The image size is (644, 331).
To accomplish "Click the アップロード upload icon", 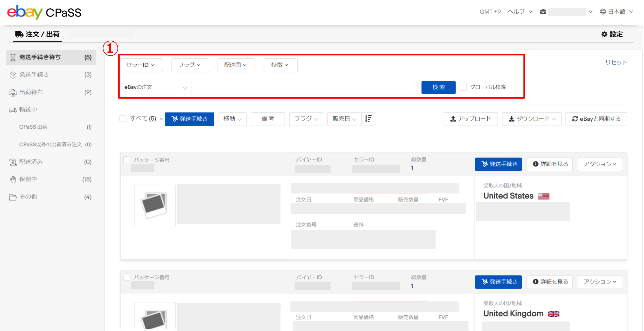I will pos(453,119).
